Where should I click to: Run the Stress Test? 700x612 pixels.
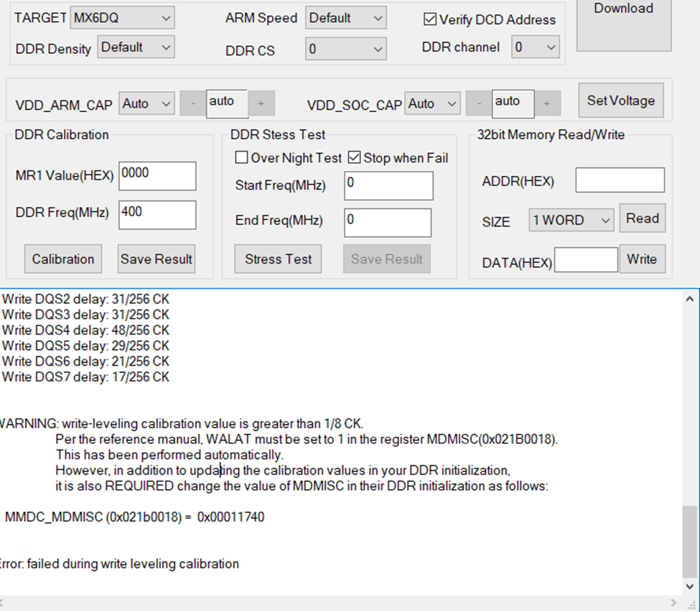tap(277, 259)
